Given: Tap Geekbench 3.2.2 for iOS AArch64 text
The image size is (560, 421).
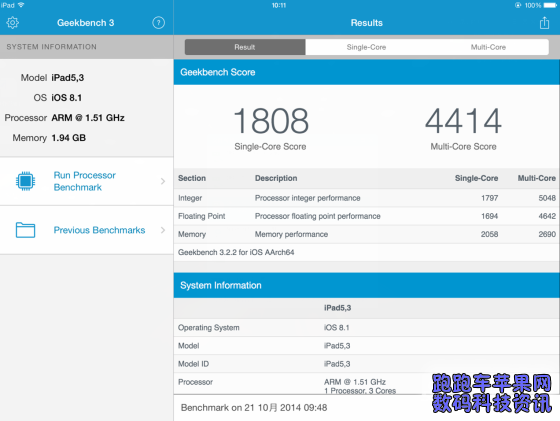Looking at the screenshot, I should [236, 252].
